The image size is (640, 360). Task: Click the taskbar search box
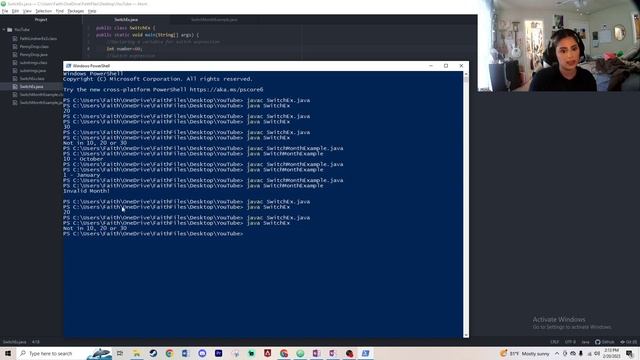click(x=64, y=353)
